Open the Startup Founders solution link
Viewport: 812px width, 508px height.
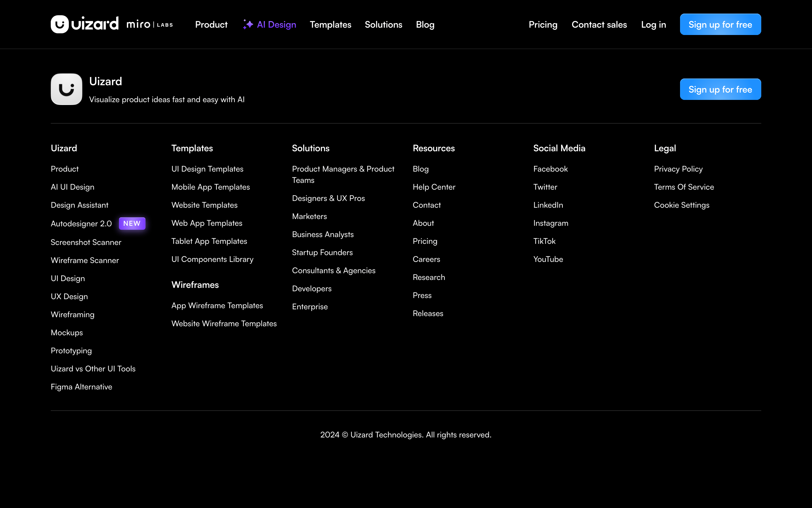point(323,252)
